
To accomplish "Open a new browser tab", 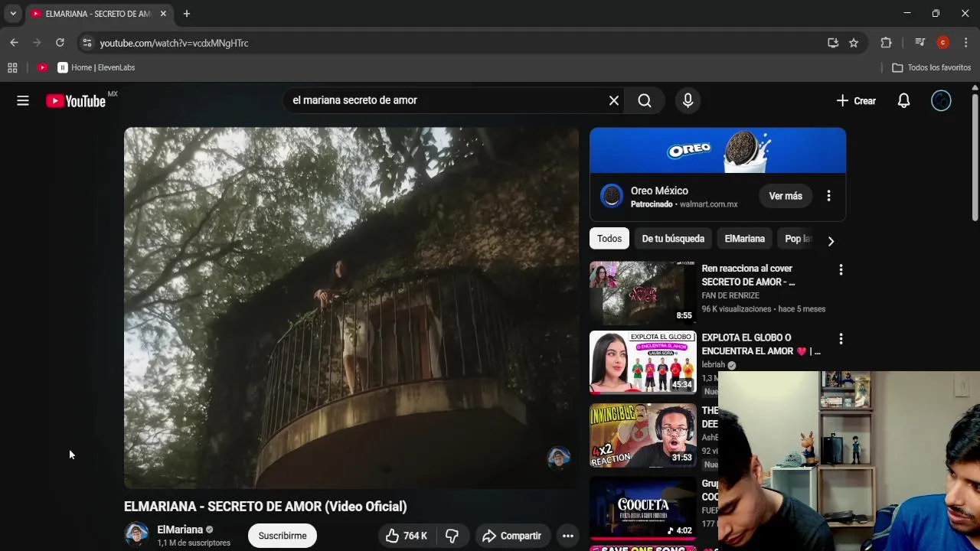I will coord(186,14).
